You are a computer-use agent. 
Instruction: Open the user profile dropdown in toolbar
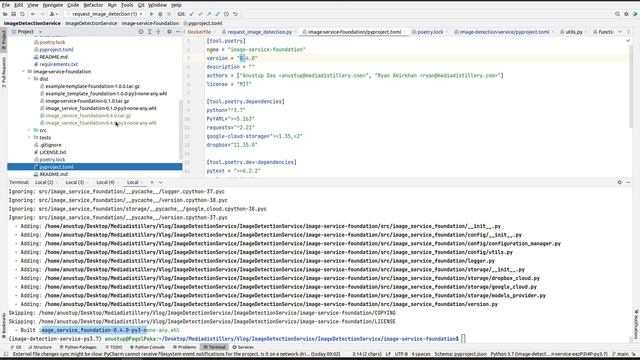pos(53,14)
